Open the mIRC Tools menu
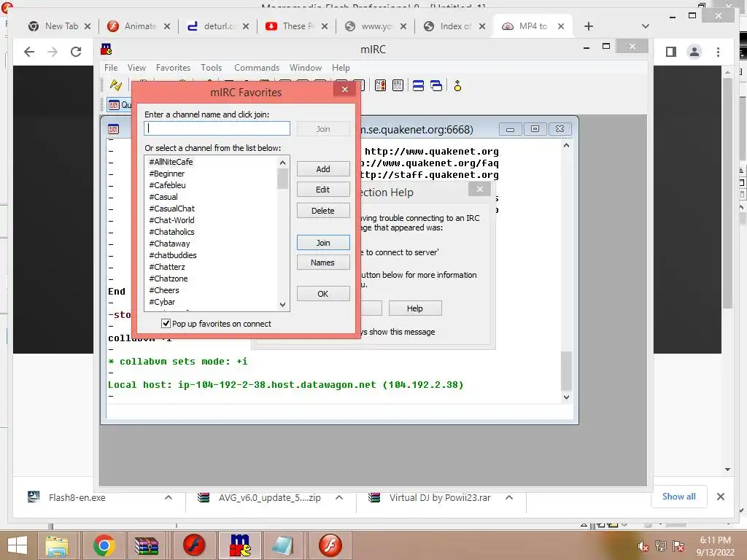The width and height of the screenshot is (747, 560). 211,68
